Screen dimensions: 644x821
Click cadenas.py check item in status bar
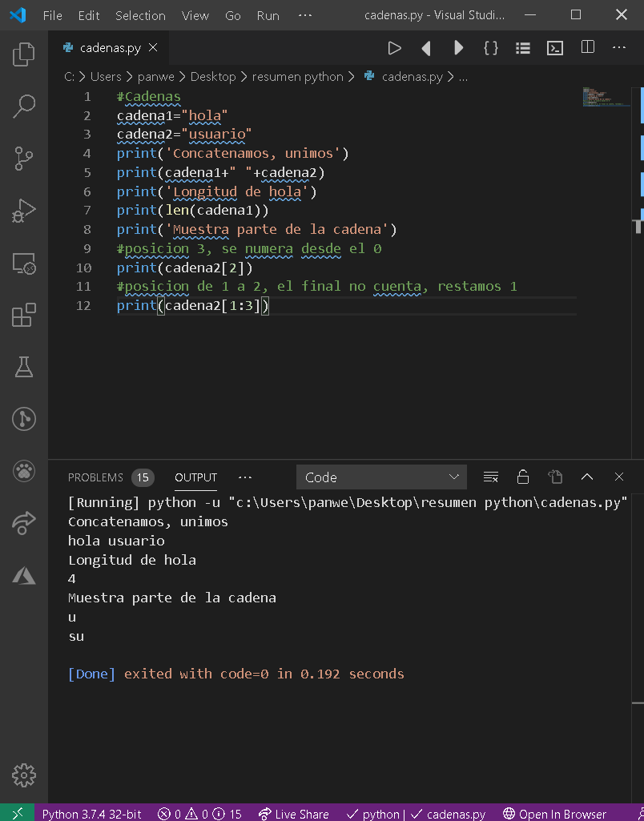click(x=449, y=814)
